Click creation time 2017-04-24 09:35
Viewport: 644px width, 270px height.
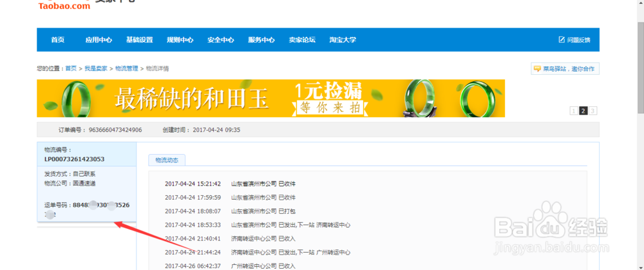pos(216,130)
